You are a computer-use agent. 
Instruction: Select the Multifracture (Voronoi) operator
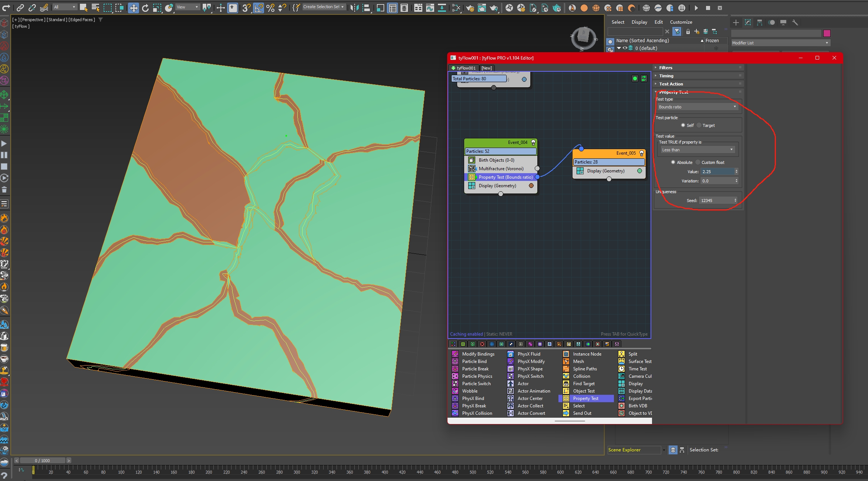pos(501,169)
